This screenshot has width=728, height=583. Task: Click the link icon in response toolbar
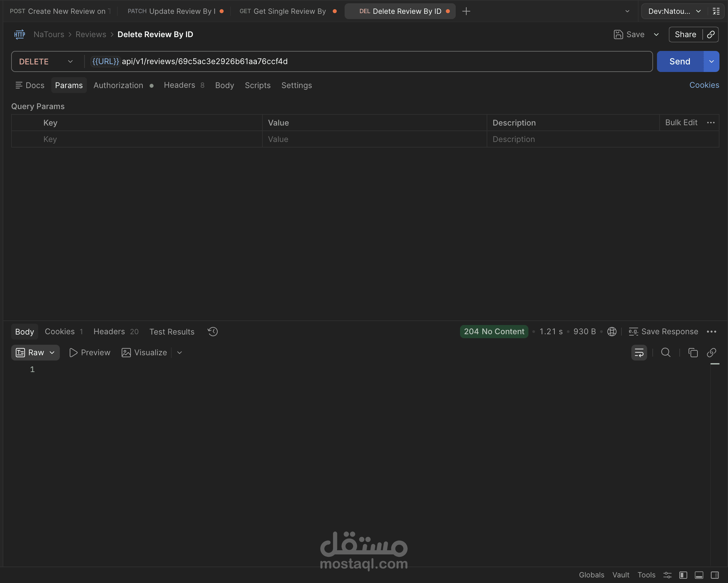(x=712, y=353)
